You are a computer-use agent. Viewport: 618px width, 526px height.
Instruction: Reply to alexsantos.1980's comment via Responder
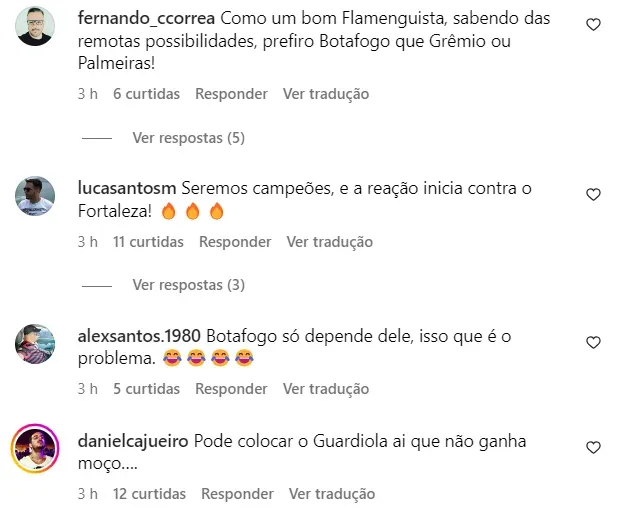point(231,389)
